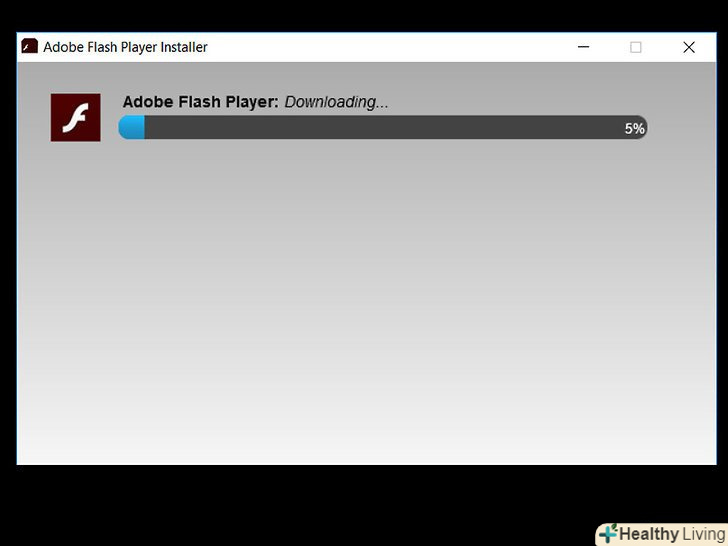Click the download progress bar

click(x=383, y=127)
